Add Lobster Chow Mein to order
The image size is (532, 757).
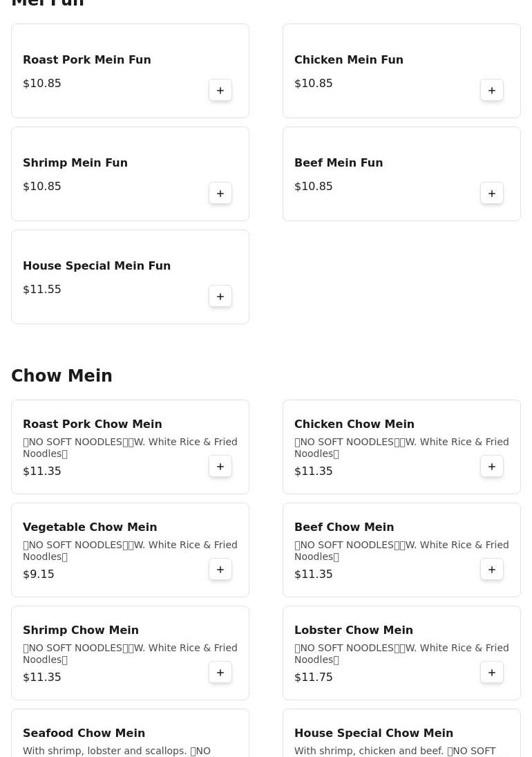click(492, 673)
